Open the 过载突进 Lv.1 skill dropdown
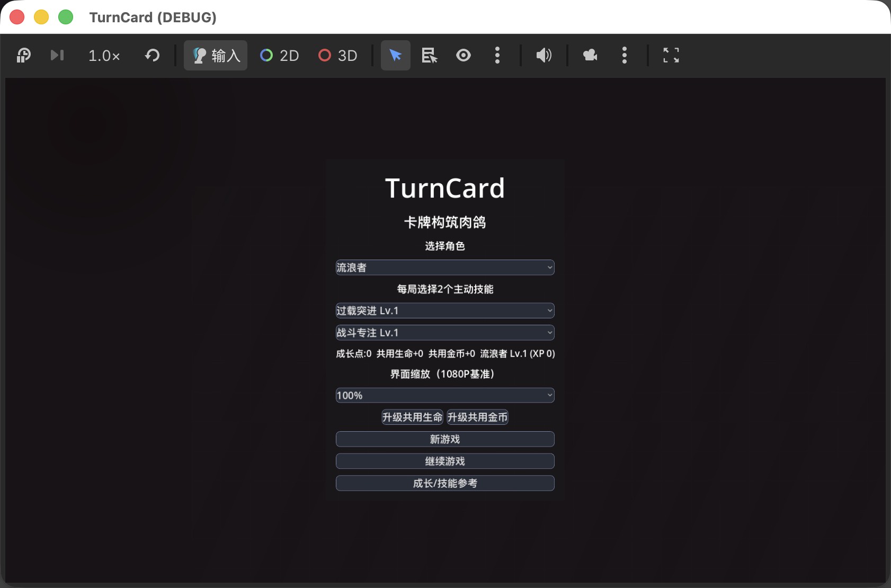 click(445, 310)
